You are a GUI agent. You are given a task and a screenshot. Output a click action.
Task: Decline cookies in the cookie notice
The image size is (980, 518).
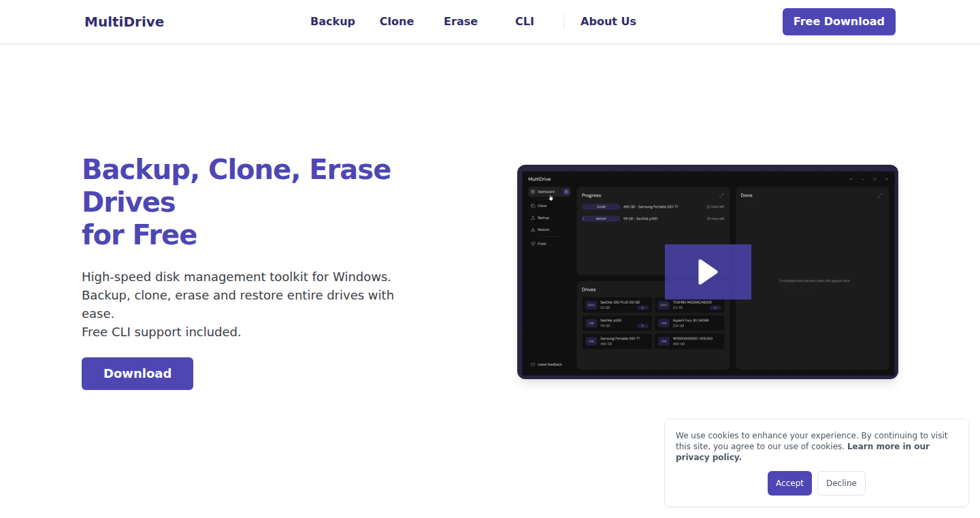pos(841,483)
